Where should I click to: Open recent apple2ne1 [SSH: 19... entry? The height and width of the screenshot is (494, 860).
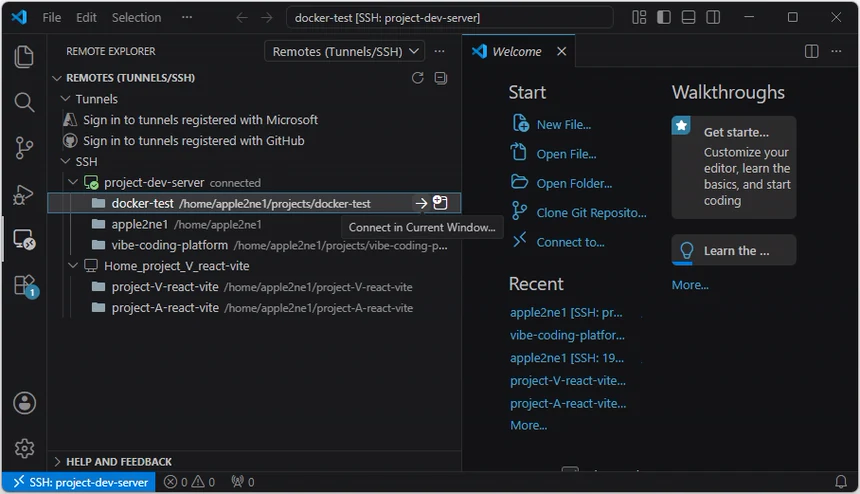(567, 358)
